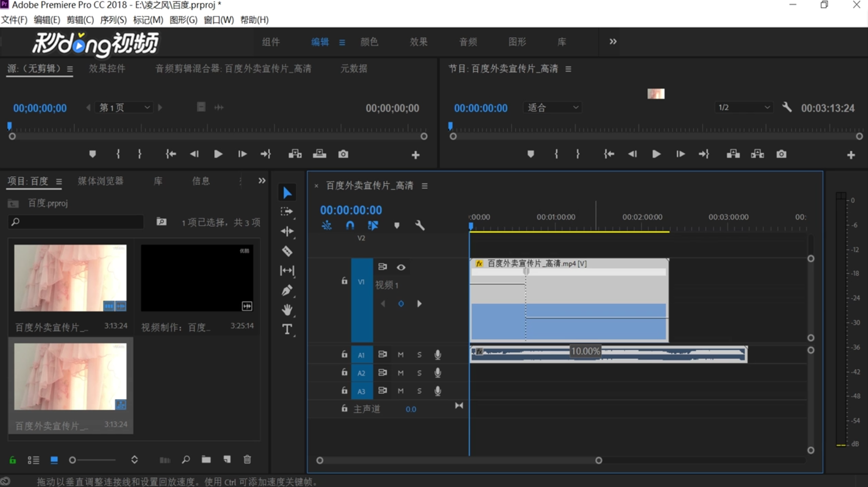Open Find in Project panel footer
Image resolution: width=868 pixels, height=487 pixels.
tap(186, 460)
